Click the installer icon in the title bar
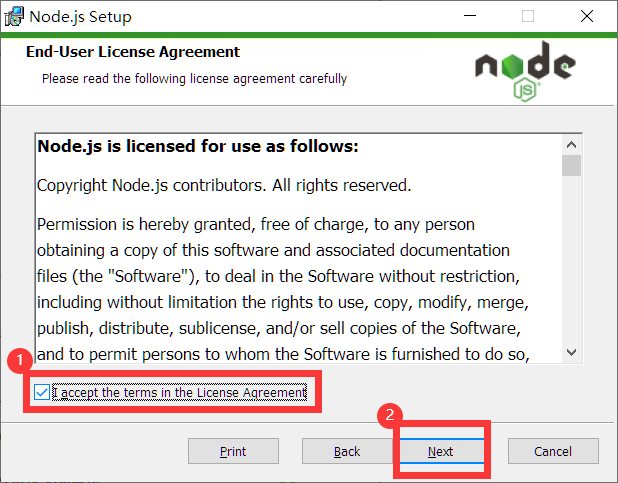This screenshot has width=618, height=483. [14, 17]
